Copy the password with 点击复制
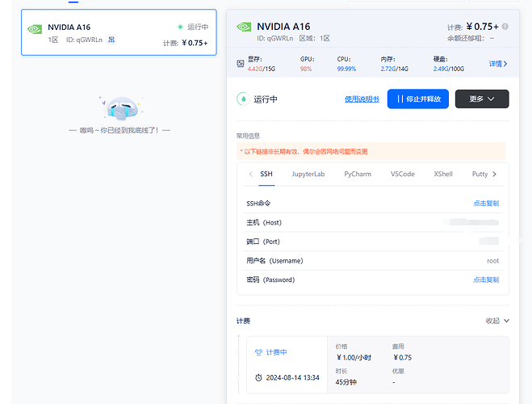Screen dimensions: 532x404 point(486,280)
